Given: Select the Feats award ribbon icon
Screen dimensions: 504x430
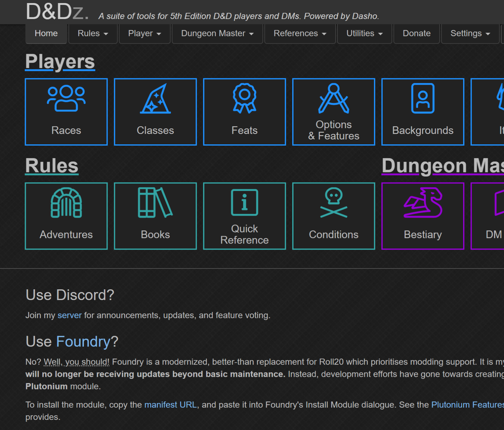Looking at the screenshot, I should pos(244,98).
